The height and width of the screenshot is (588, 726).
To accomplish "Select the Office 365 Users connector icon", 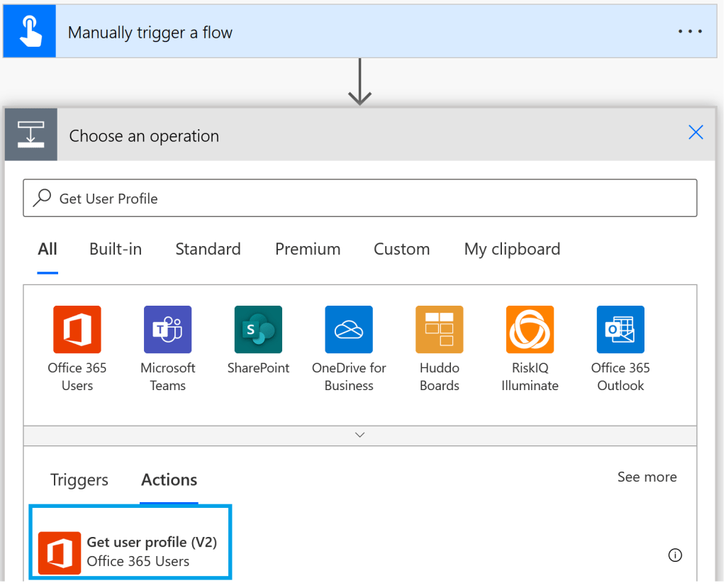I will [77, 329].
